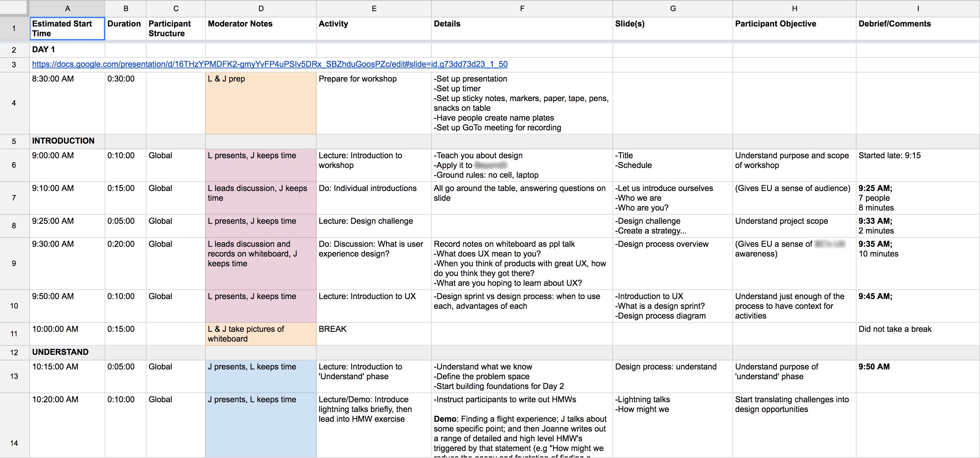Click the 9:25 AM; 7 people cell
980x458 pixels.
918,198
